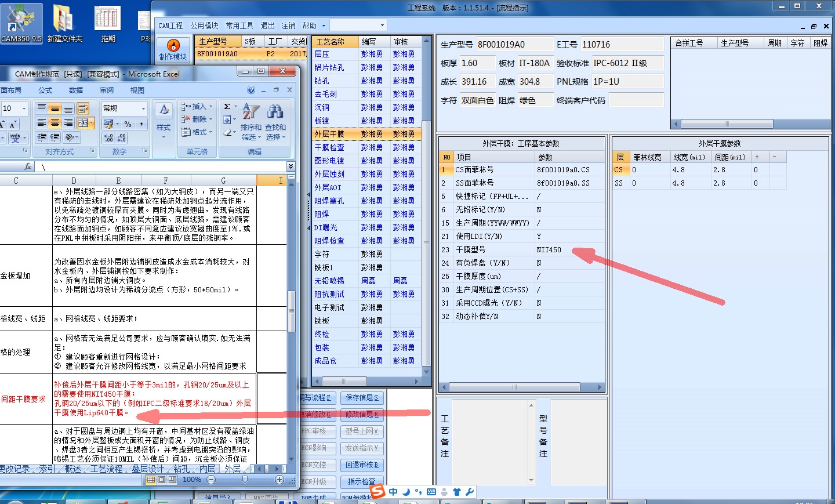Open 公用模块 menu

coord(204,26)
